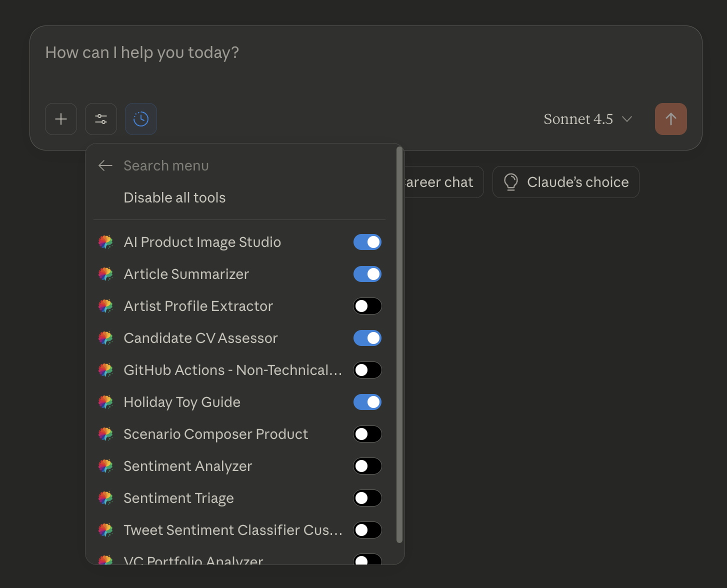Turn on the Scenario Composer Product toggle
727x588 pixels.
pos(367,434)
